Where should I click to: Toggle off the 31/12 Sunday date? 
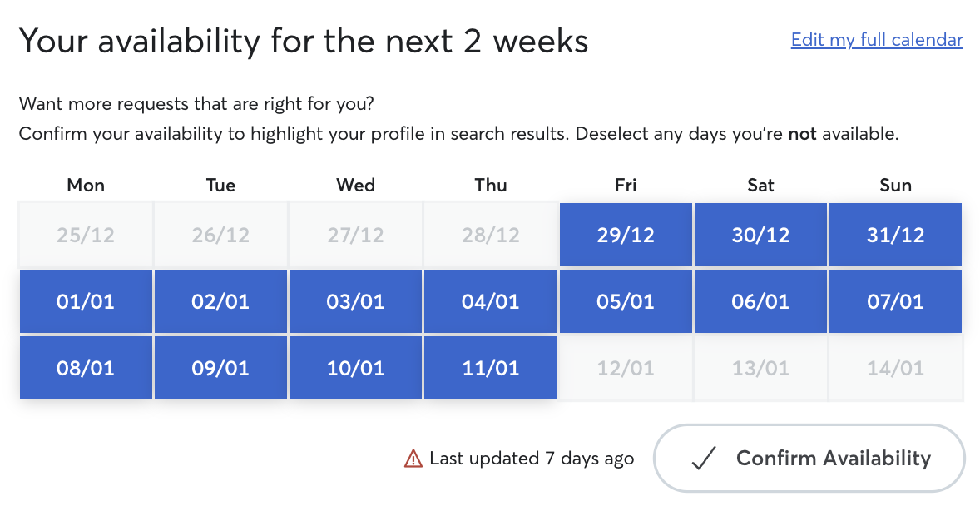tap(896, 235)
